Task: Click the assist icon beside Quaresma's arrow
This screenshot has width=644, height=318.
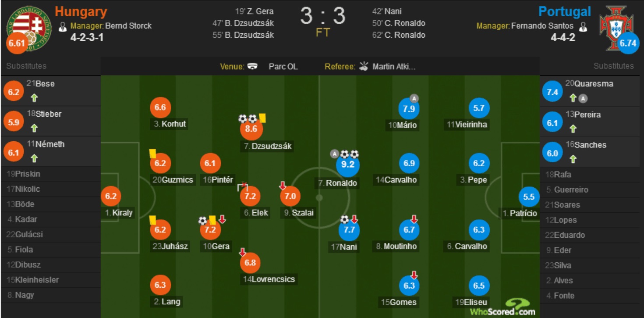Action: [582, 99]
